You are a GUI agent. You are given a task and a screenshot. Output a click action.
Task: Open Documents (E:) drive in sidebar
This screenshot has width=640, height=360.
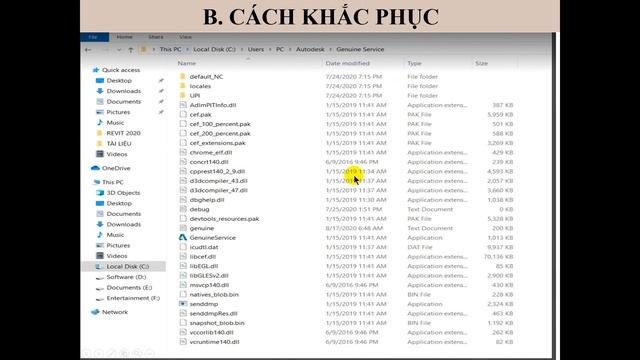[x=129, y=288]
